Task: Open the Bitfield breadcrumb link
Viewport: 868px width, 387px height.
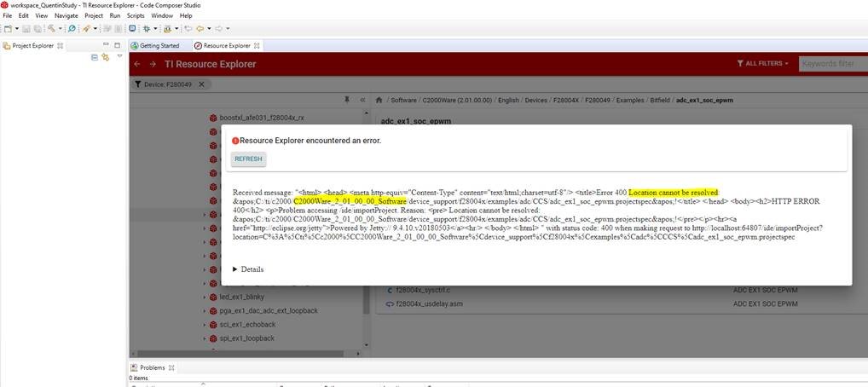Action: click(661, 101)
